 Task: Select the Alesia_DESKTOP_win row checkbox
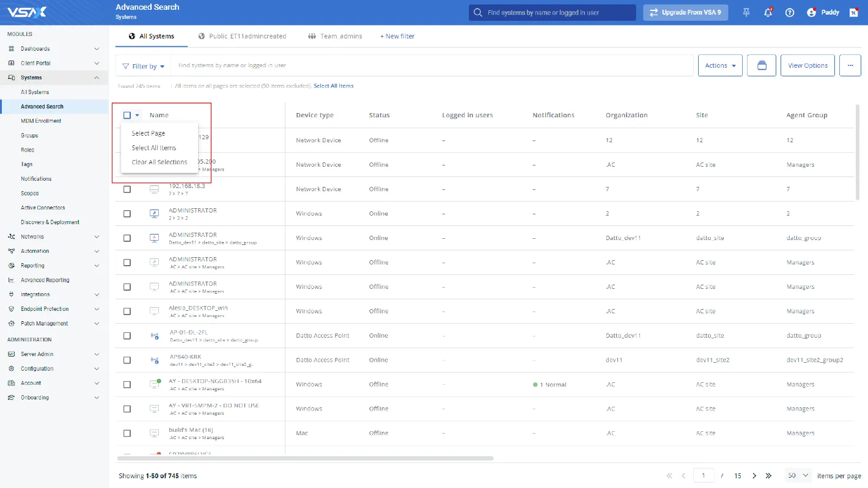[x=127, y=311]
